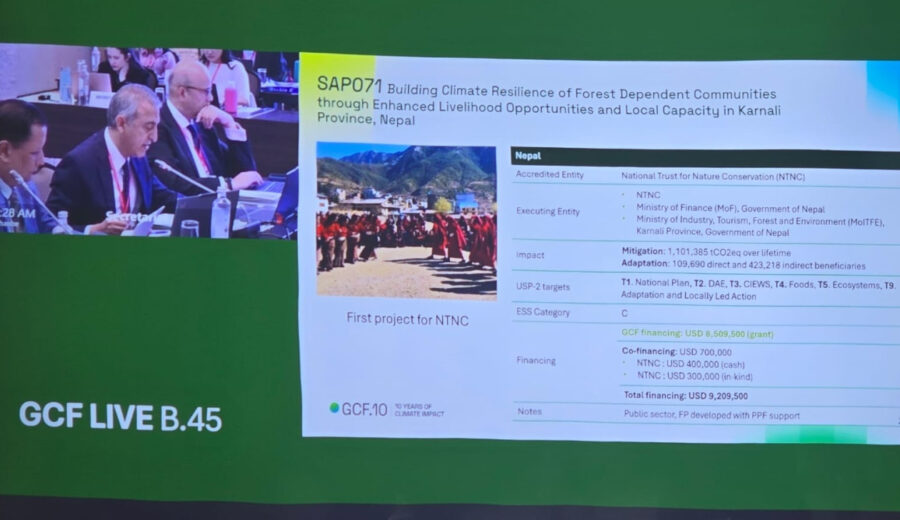This screenshot has height=520, width=900.
Task: Click the ESS category value 'C'
Action: click(x=624, y=313)
